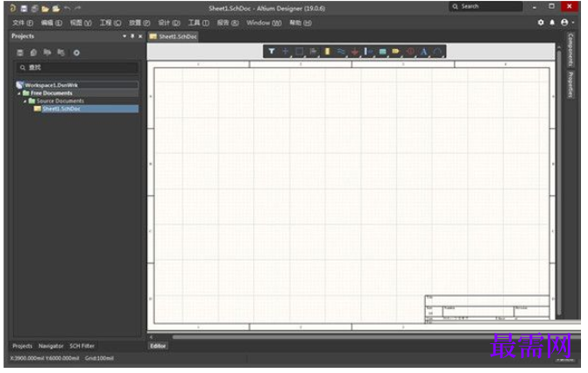588x373 pixels.
Task: Click the Search box in title bar
Action: 485,6
